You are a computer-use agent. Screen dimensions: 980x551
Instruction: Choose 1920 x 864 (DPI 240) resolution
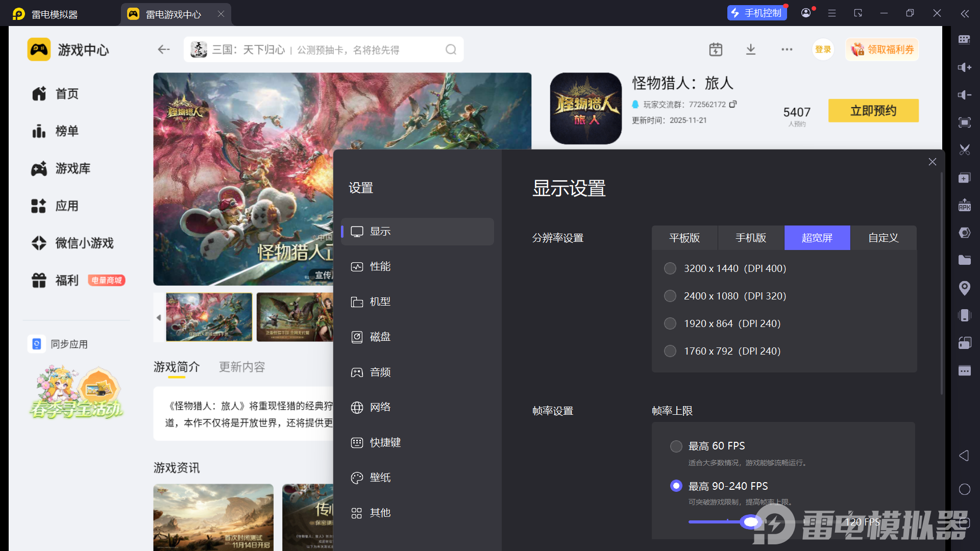tap(670, 323)
